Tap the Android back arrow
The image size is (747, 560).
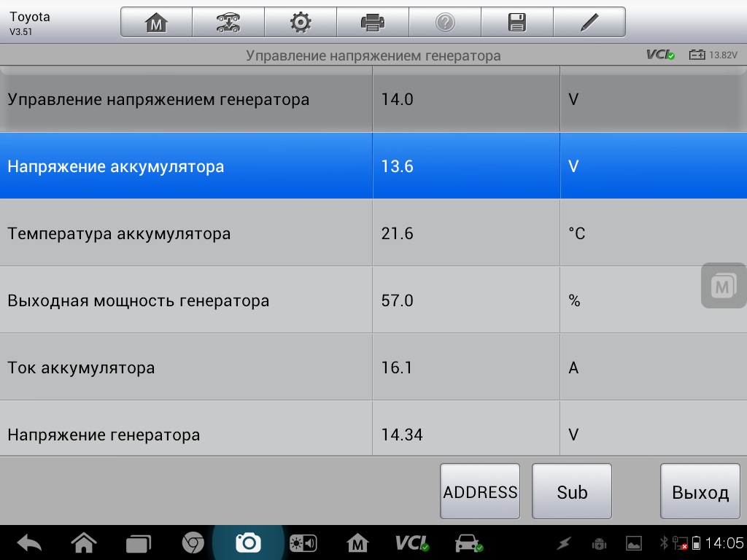[29, 543]
